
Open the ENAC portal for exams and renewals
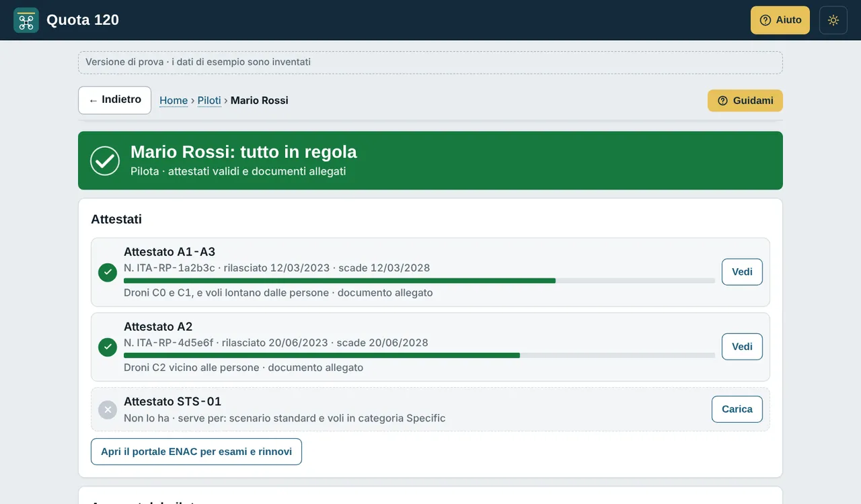(x=196, y=452)
